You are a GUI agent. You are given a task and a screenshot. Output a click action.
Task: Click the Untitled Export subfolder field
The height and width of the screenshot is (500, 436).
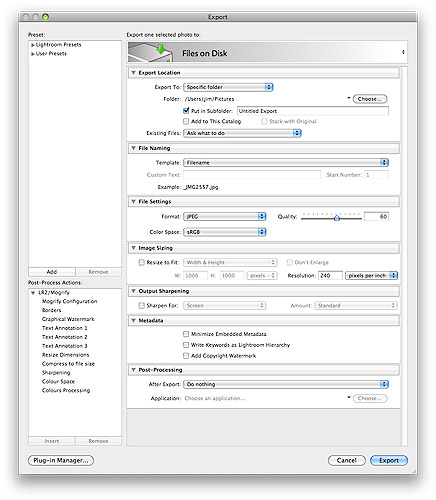[313, 111]
